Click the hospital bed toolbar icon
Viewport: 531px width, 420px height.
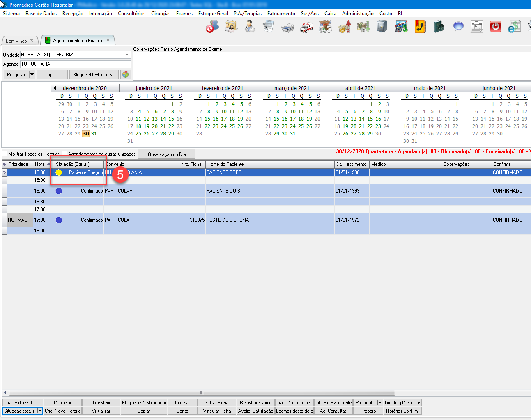click(x=287, y=27)
